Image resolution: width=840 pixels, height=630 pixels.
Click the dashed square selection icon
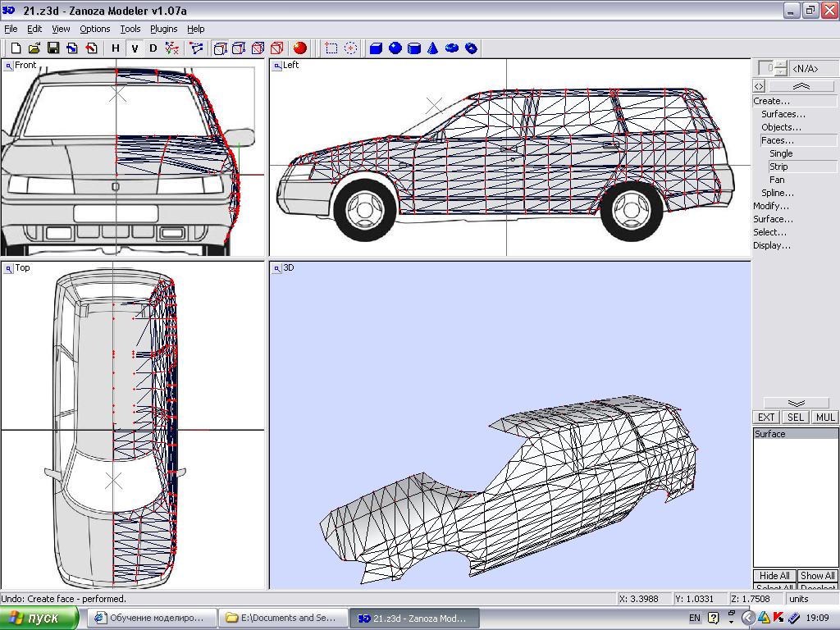(x=331, y=48)
